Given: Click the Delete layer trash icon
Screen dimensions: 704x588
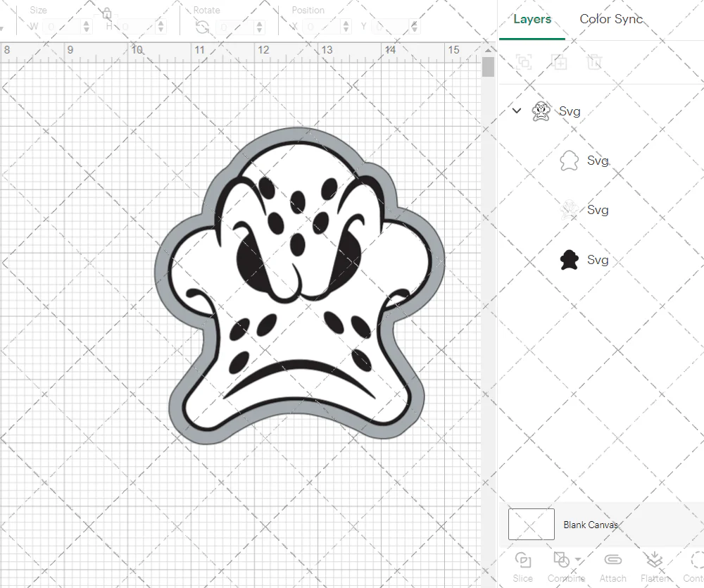Looking at the screenshot, I should 595,62.
